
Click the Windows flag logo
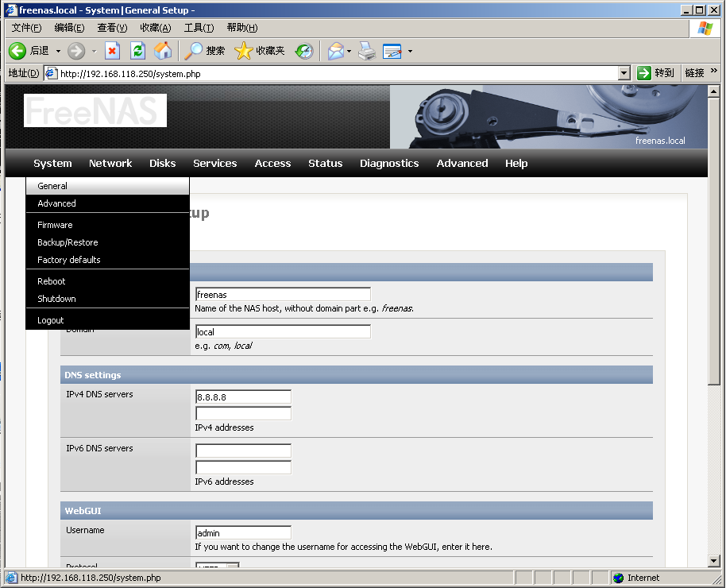[705, 29]
